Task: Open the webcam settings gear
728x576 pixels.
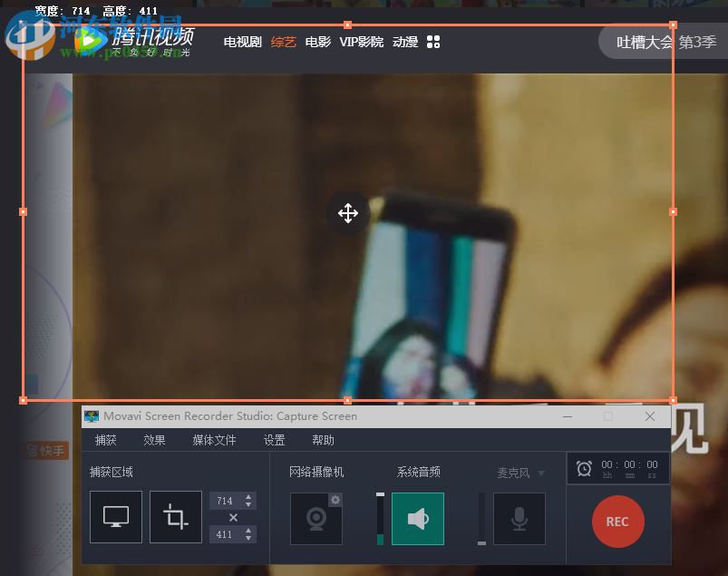Action: tap(335, 500)
